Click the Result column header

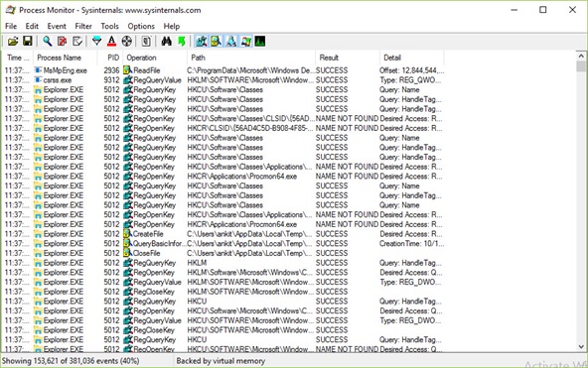[348, 58]
